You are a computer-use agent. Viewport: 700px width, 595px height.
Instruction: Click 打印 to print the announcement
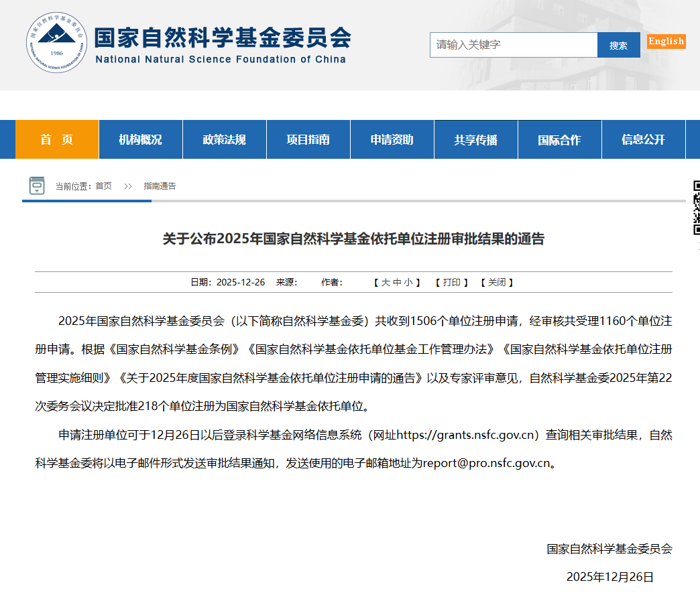point(451,283)
